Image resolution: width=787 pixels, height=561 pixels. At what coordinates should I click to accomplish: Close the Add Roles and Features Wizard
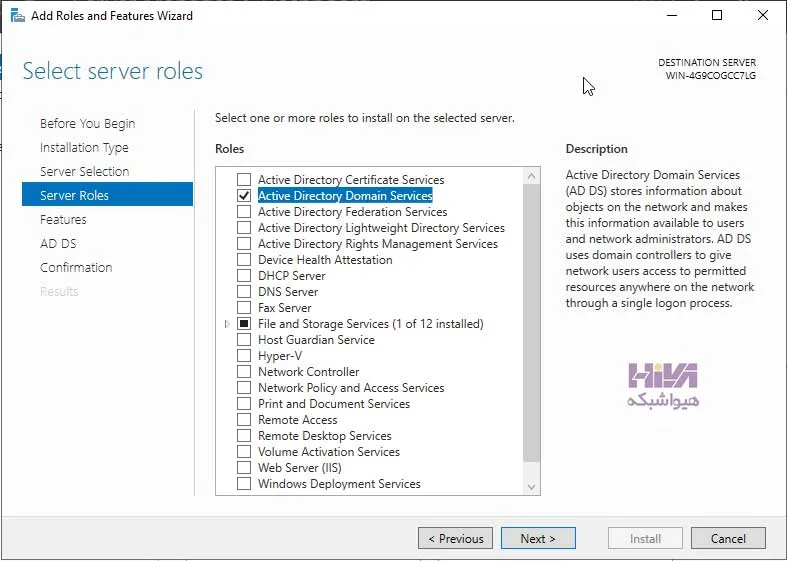(763, 16)
